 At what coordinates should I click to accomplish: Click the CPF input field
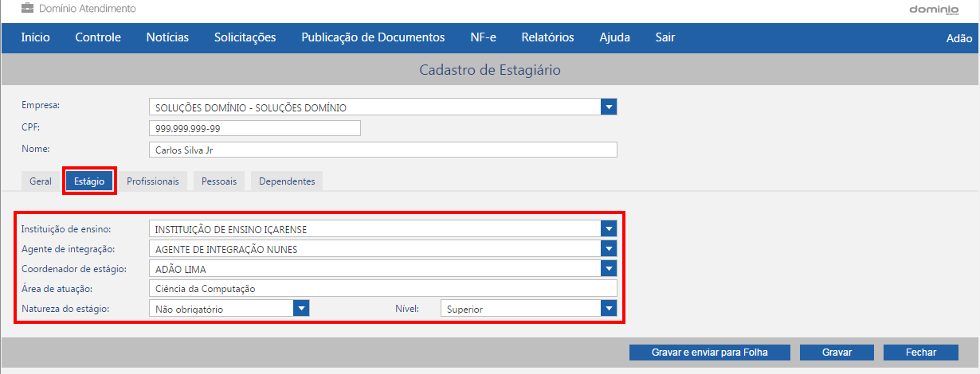pos(255,128)
